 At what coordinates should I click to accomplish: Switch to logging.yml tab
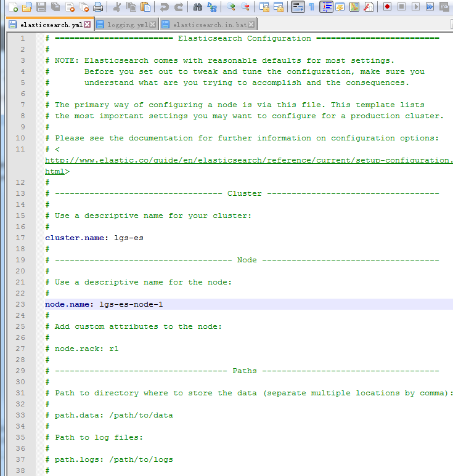[128, 25]
